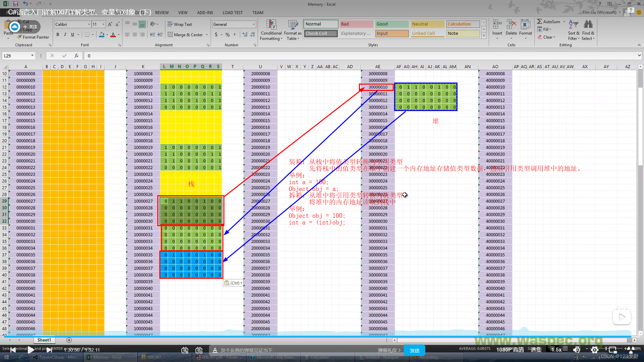Open Name Box dropdown arrow
Screen dimensions: 644x362
32,56
